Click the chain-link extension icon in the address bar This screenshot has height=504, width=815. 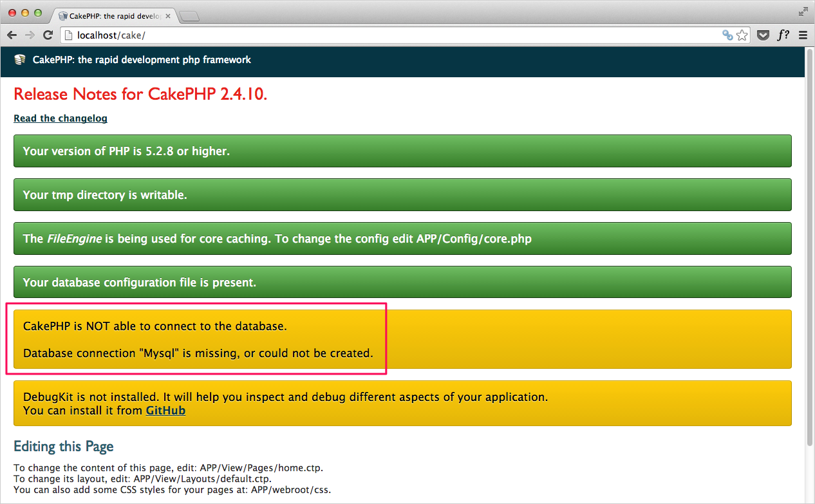coord(727,35)
